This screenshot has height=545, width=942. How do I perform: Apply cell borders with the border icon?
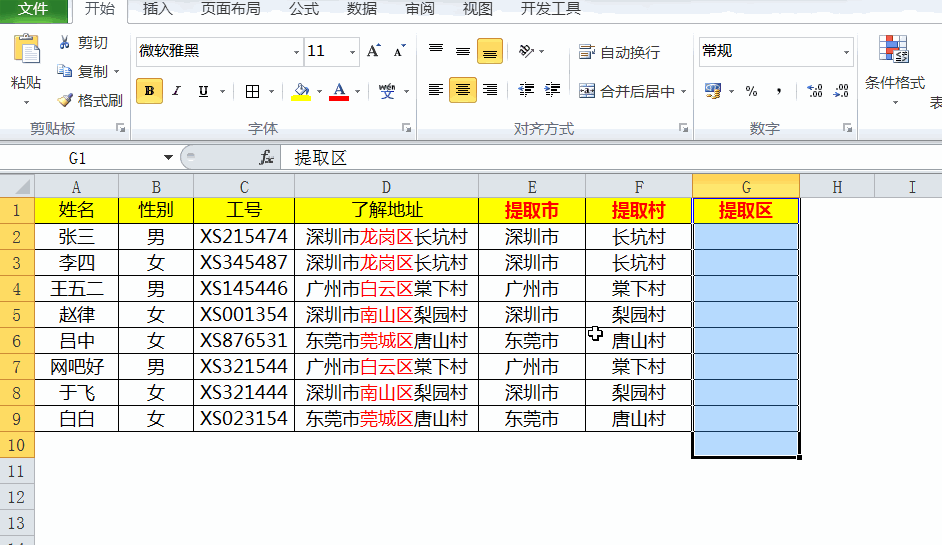pyautogui.click(x=252, y=91)
